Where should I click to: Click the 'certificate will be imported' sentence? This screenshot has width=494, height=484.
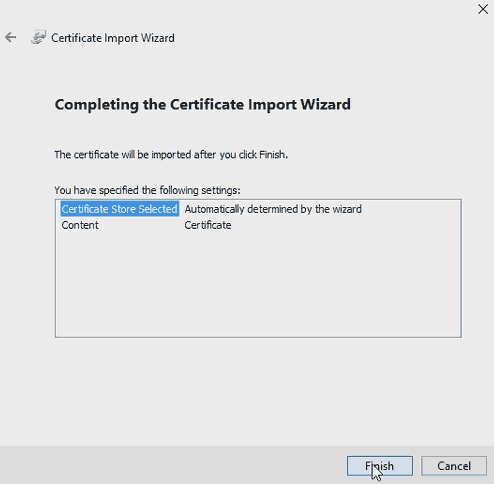pyautogui.click(x=171, y=155)
